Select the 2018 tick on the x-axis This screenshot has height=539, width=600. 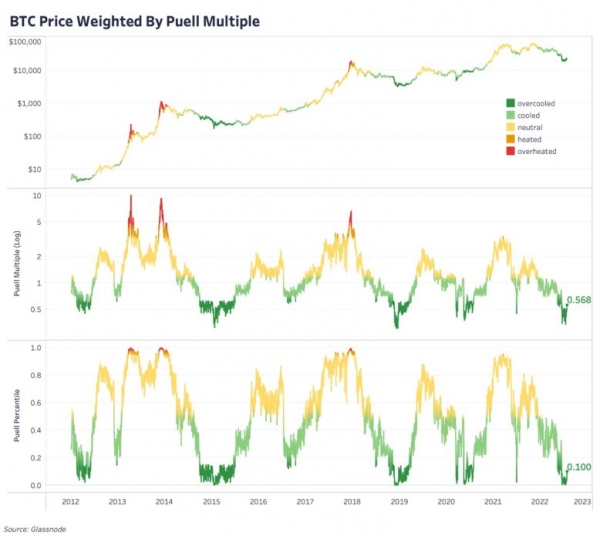click(x=352, y=501)
